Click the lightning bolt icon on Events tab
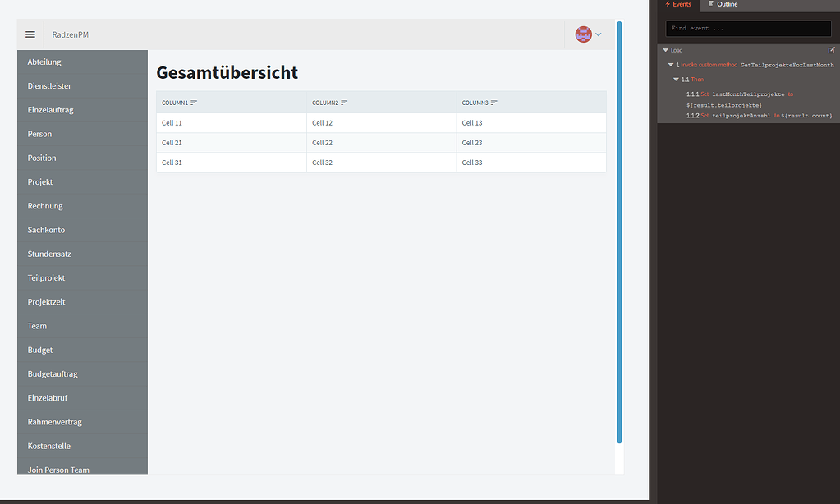The width and height of the screenshot is (840, 504). click(667, 4)
